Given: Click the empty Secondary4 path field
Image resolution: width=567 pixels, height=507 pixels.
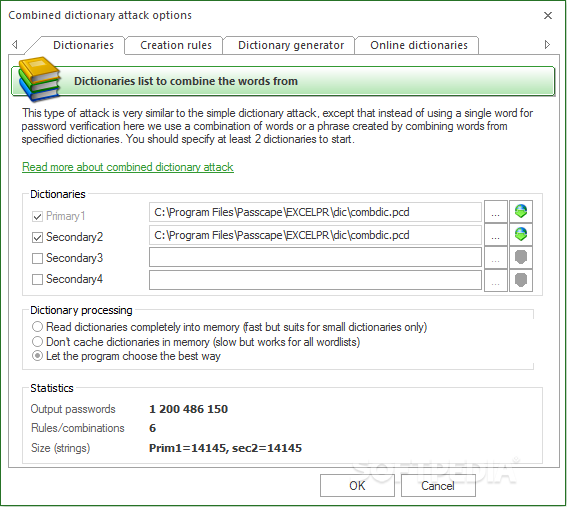Looking at the screenshot, I should pyautogui.click(x=315, y=280).
